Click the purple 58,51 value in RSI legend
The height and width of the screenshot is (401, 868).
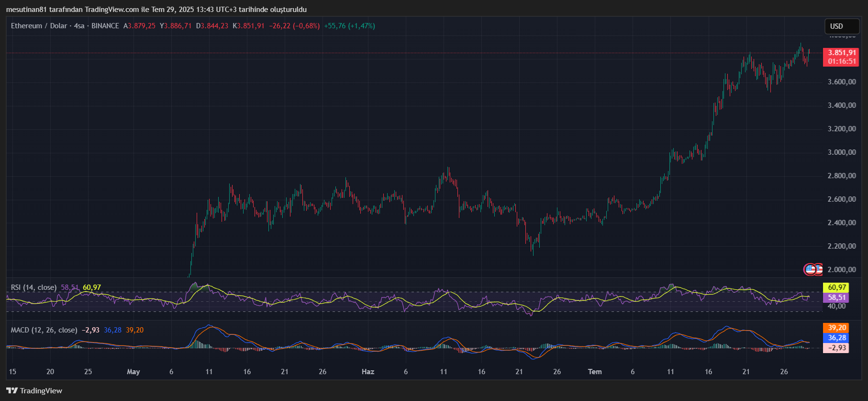tap(70, 287)
